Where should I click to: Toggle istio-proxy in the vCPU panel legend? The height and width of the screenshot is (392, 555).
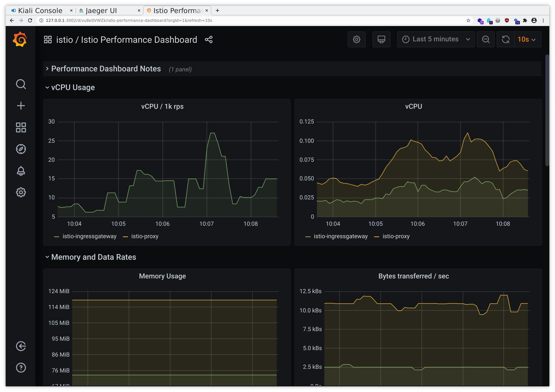point(396,236)
